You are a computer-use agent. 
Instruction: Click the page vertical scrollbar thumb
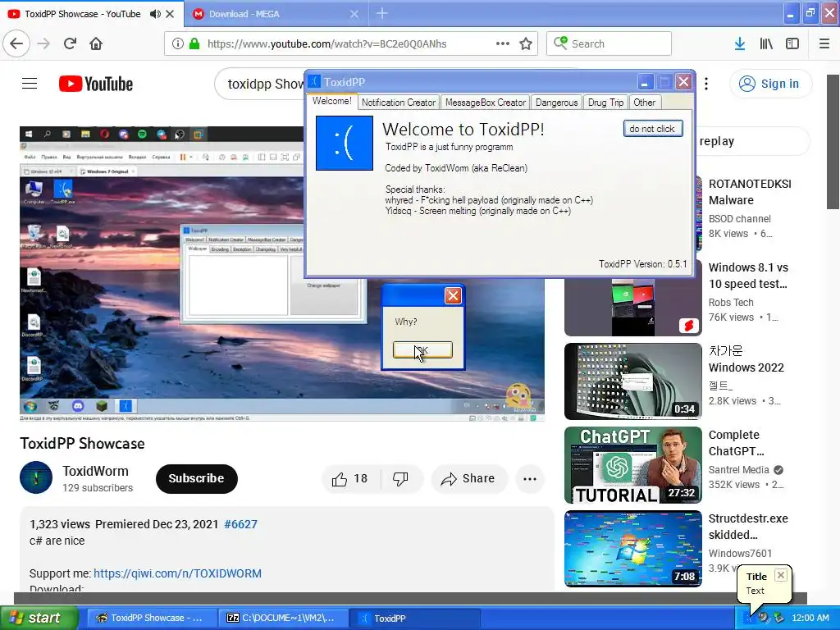[833, 142]
